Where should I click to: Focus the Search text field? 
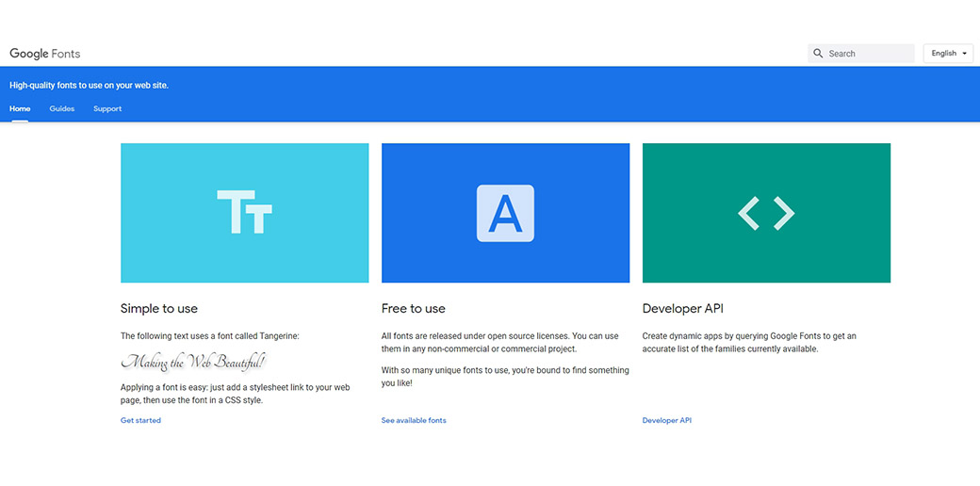[x=867, y=54]
